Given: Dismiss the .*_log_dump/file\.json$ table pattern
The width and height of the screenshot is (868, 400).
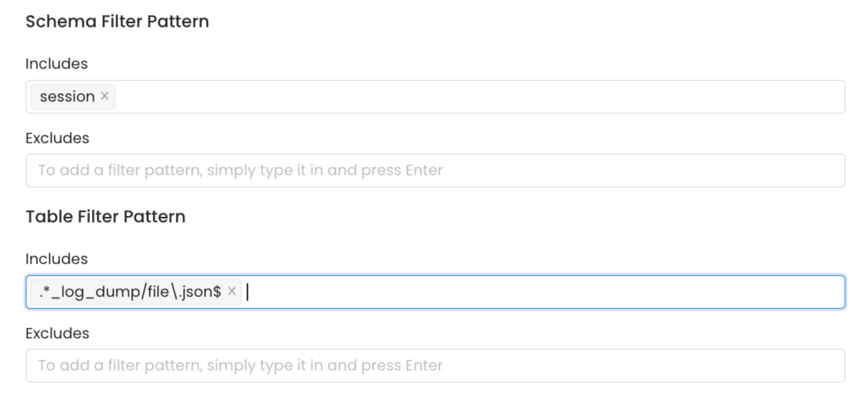Looking at the screenshot, I should [232, 291].
